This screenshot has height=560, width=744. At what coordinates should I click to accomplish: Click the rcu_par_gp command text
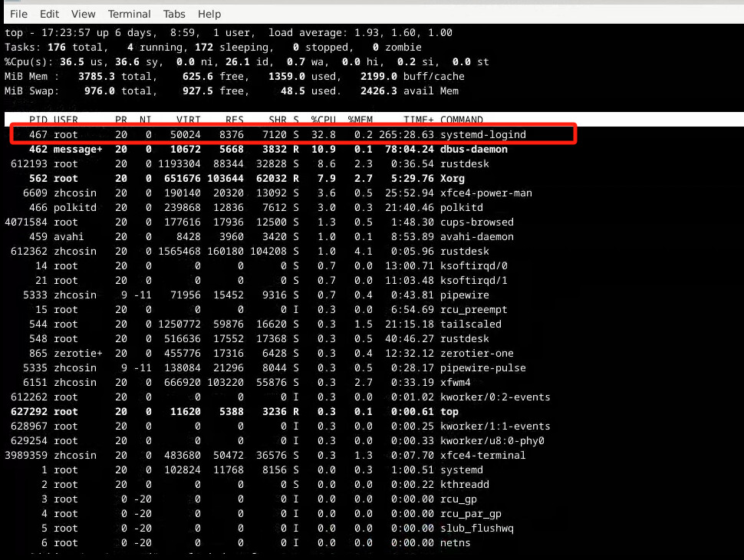tap(471, 513)
